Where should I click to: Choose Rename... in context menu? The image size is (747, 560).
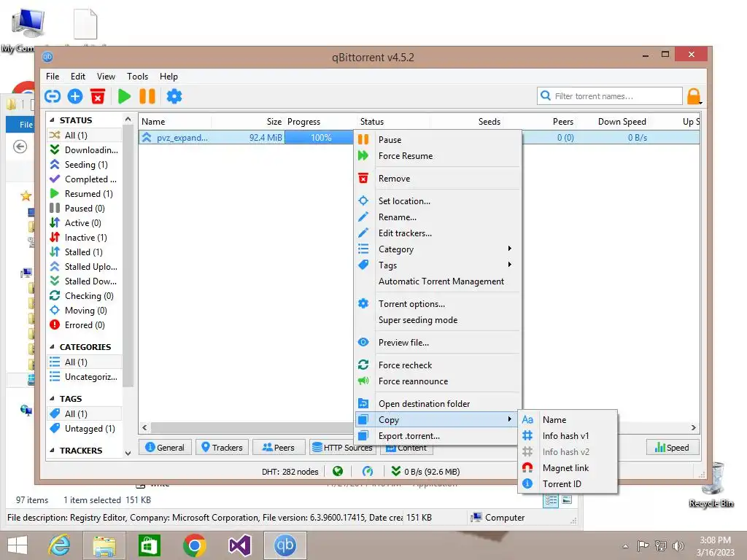click(438, 217)
